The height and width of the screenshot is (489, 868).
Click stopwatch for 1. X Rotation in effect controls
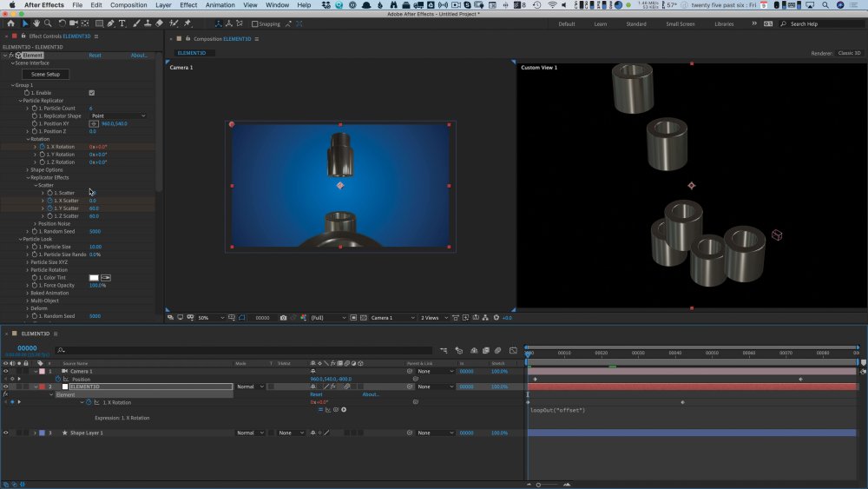pos(42,147)
